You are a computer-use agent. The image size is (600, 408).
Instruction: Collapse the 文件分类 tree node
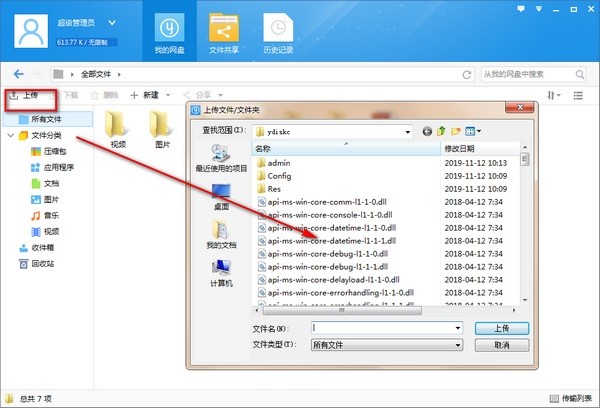pos(10,135)
